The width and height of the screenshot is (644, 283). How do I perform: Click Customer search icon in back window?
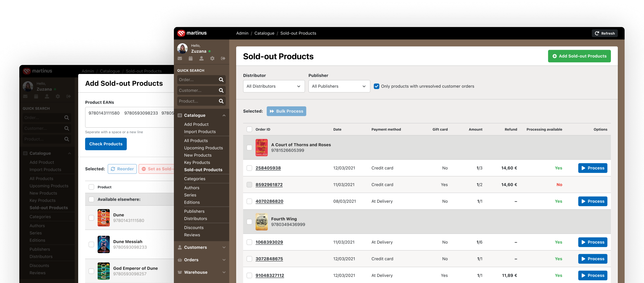[x=67, y=128]
